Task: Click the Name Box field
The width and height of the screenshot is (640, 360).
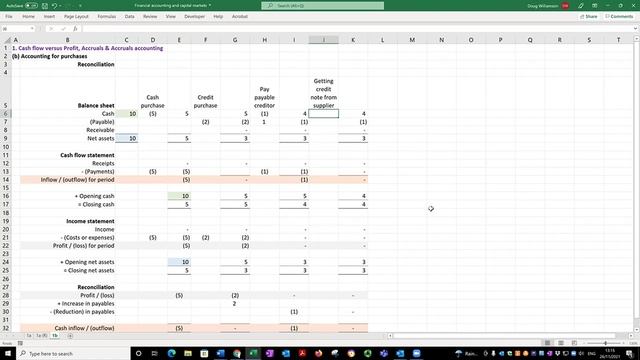Action: 16,29
